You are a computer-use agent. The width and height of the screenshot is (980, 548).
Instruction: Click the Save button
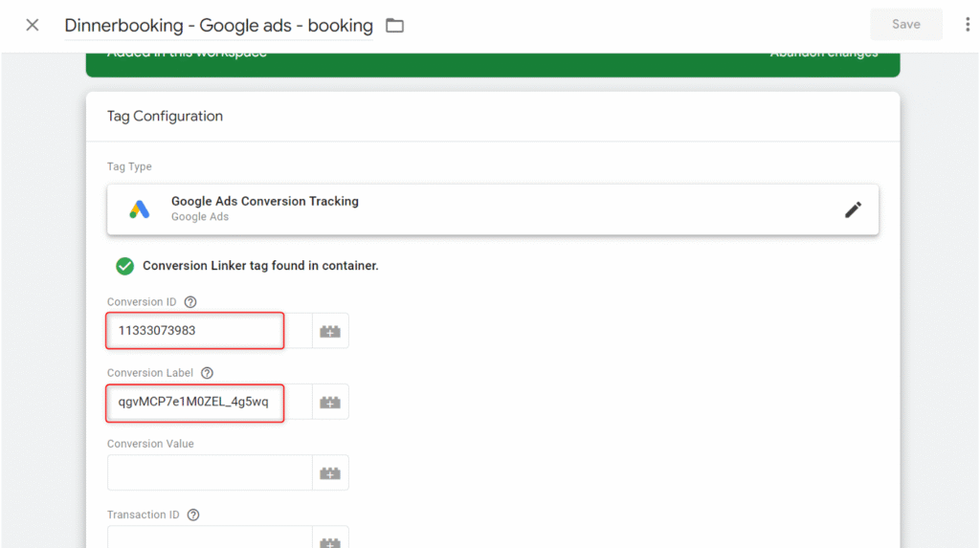pos(905,25)
